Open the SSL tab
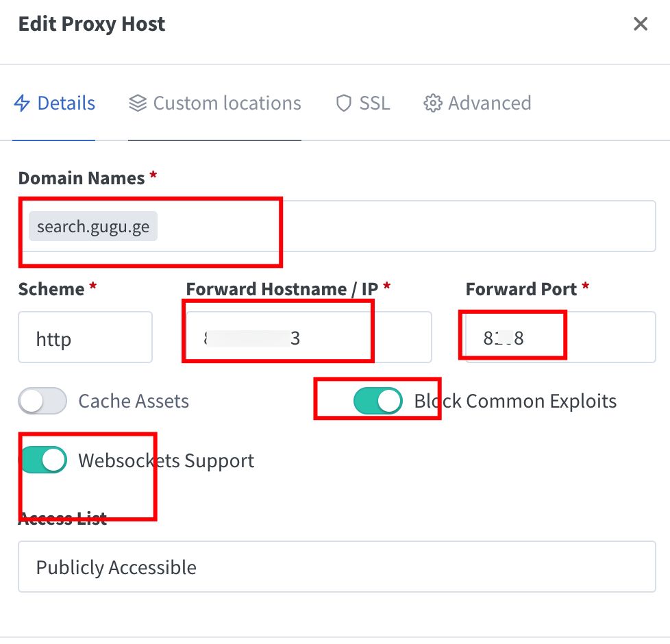 [x=374, y=103]
